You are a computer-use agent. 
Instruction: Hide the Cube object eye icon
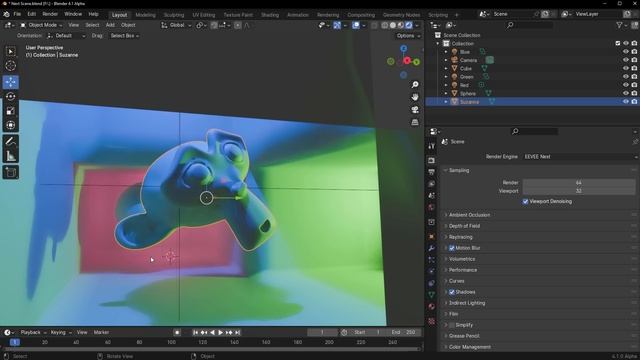pyautogui.click(x=625, y=68)
